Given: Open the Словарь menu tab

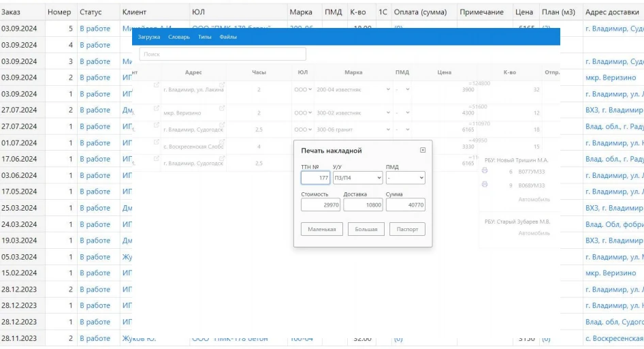Looking at the screenshot, I should [179, 37].
